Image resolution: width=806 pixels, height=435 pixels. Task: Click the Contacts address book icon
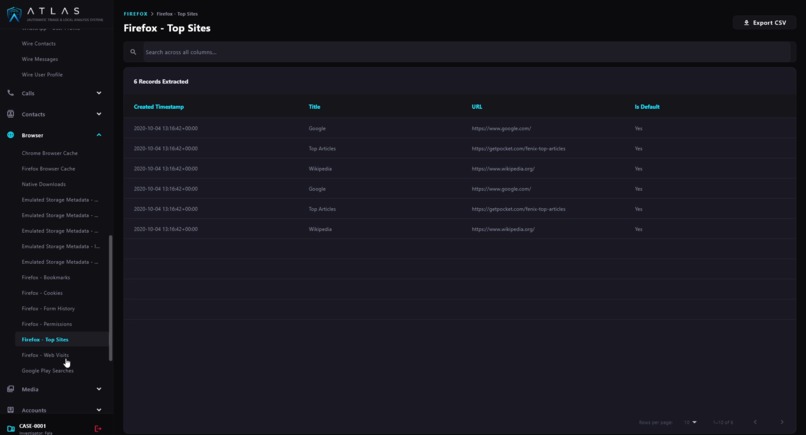coord(10,114)
